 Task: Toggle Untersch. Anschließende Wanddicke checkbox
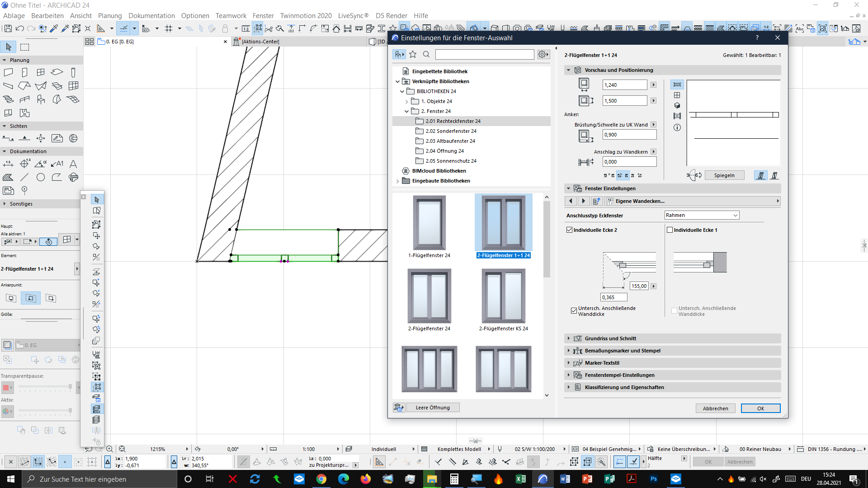click(574, 310)
